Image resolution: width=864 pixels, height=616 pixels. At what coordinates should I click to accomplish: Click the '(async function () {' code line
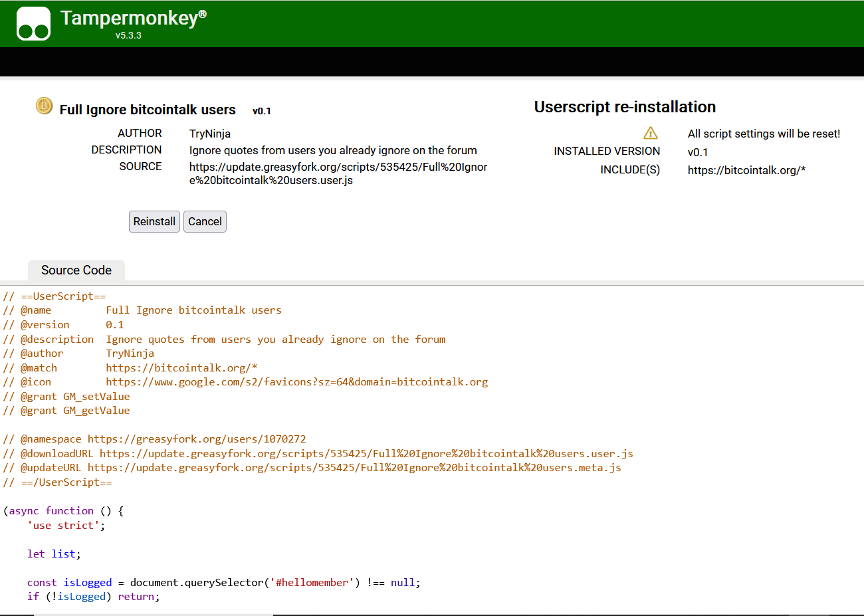63,511
